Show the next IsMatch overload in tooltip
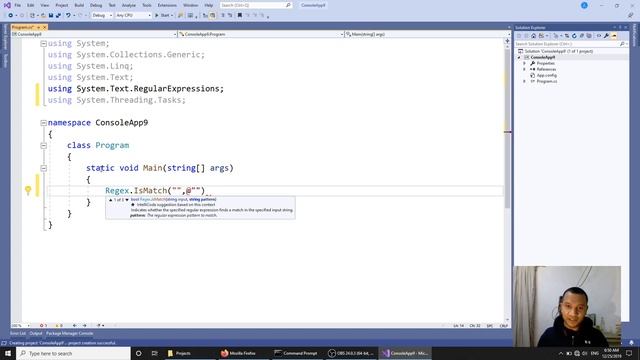The height and width of the screenshot is (360, 640). 127,200
